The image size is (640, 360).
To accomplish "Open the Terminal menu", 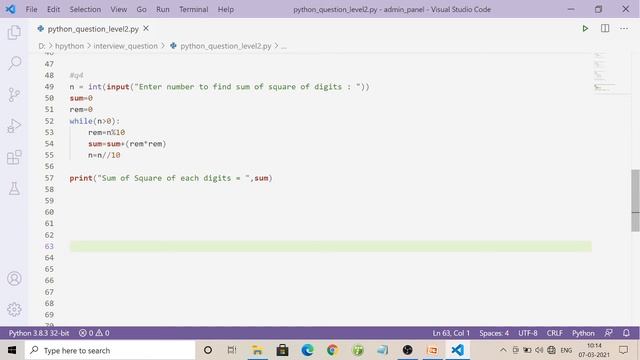I will (194, 9).
